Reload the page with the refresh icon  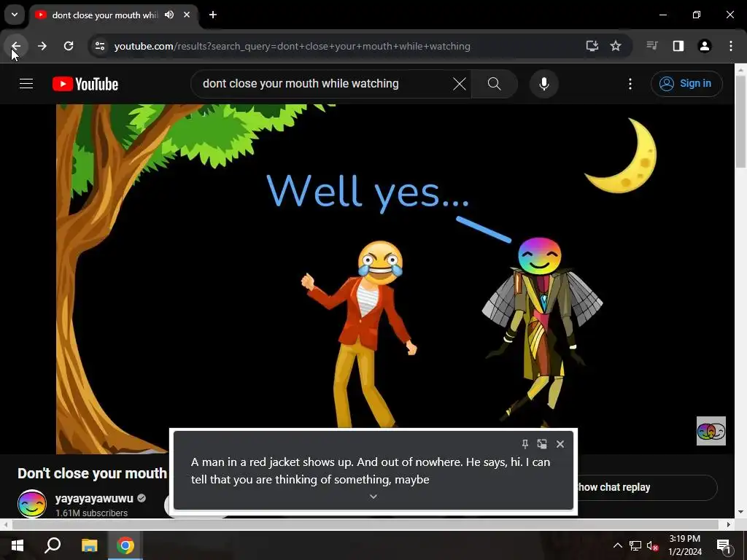(69, 46)
